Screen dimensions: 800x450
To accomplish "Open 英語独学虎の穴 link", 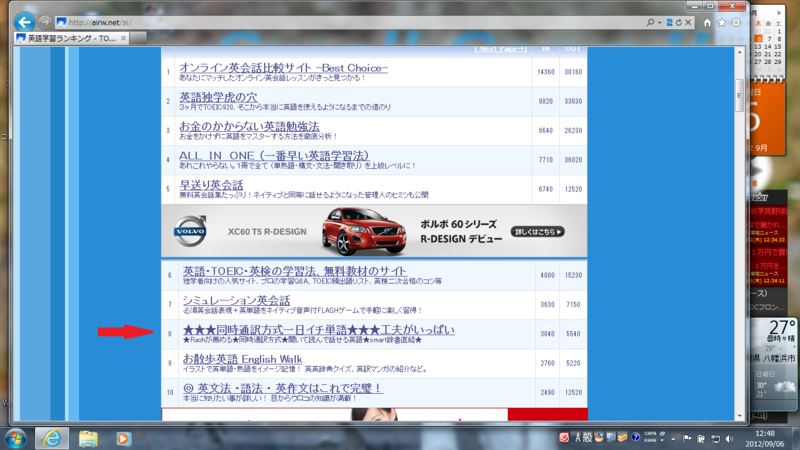I will pos(218,97).
